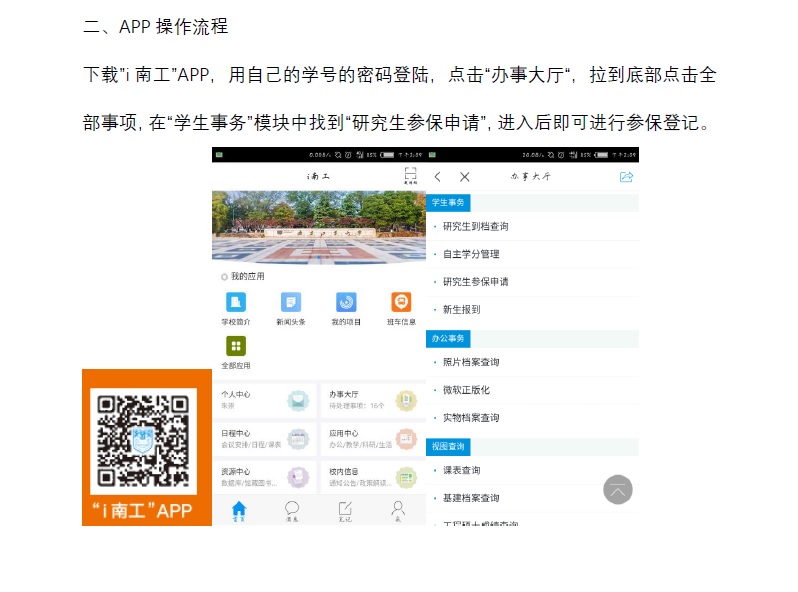The height and width of the screenshot is (592, 798).
Task: Open 研究生到档查询 list item
Action: 532,227
